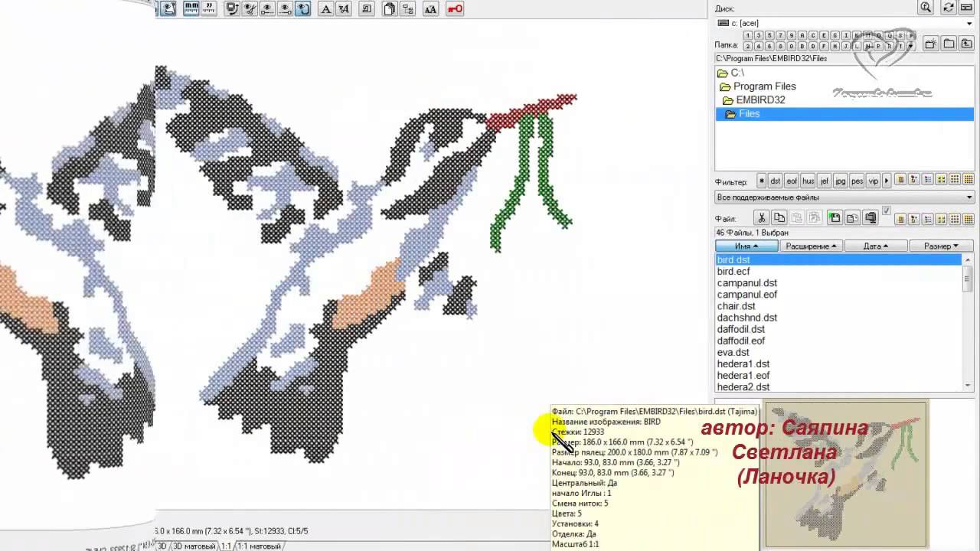Click the cut scissors file icon
The height and width of the screenshot is (551, 980).
coord(761,218)
